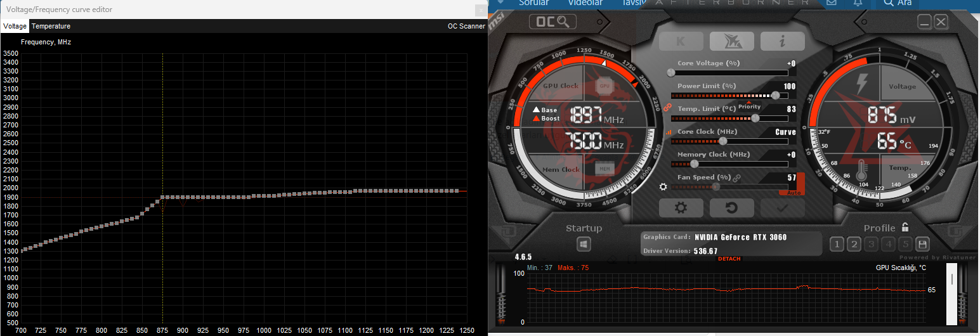Click the save profile floppy icon
This screenshot has height=336, width=980.
(x=923, y=244)
